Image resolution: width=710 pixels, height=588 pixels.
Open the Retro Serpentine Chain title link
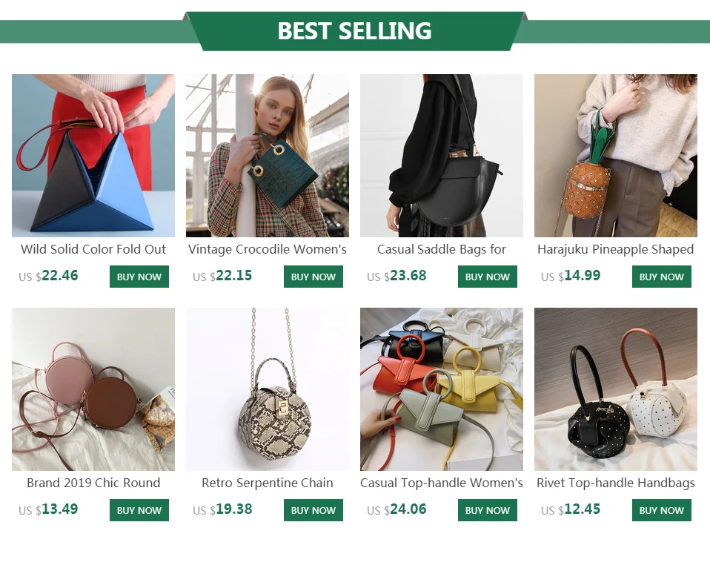click(267, 483)
